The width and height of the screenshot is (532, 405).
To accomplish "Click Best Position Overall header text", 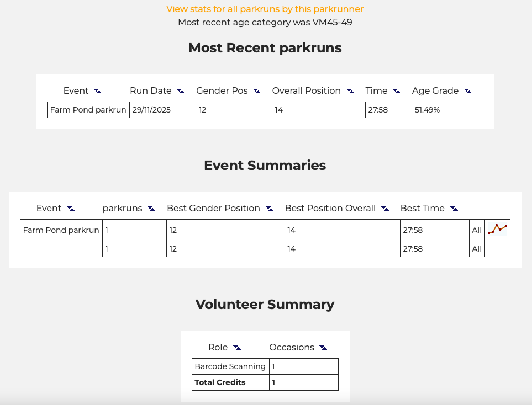I will [330, 208].
